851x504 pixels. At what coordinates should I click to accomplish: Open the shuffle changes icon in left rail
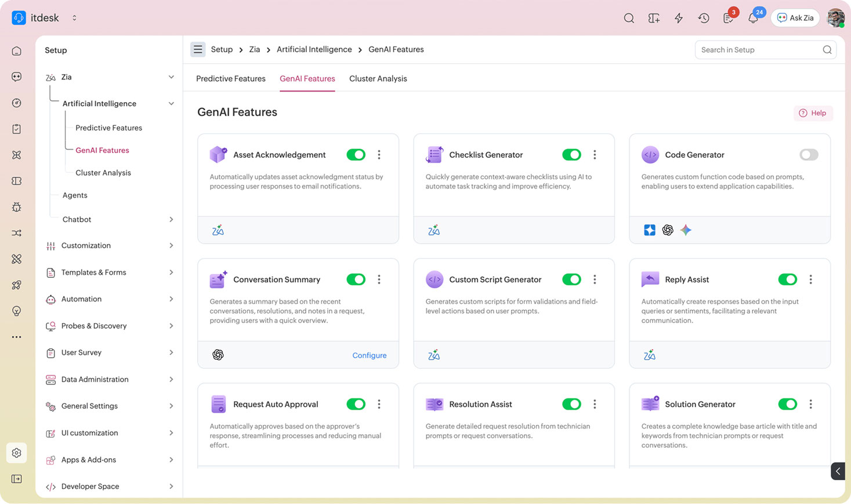(16, 233)
